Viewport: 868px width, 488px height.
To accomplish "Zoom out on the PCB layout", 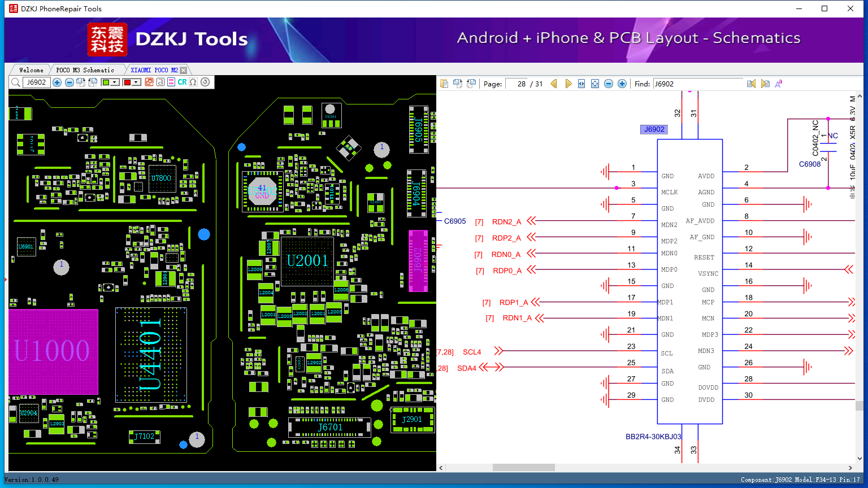I will (69, 82).
